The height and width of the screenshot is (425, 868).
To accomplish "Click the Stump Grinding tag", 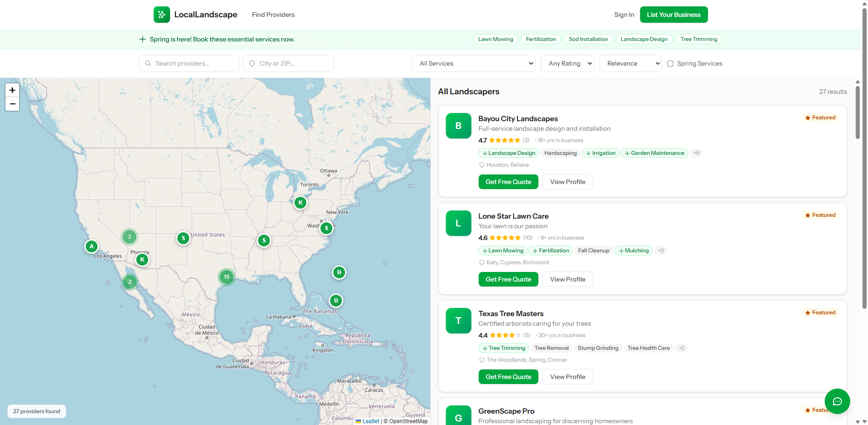I will pos(598,348).
